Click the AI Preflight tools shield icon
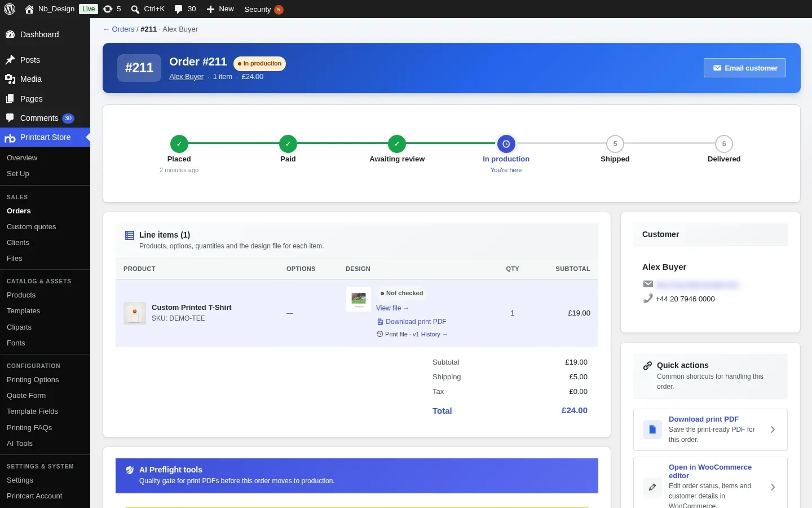 pyautogui.click(x=130, y=470)
